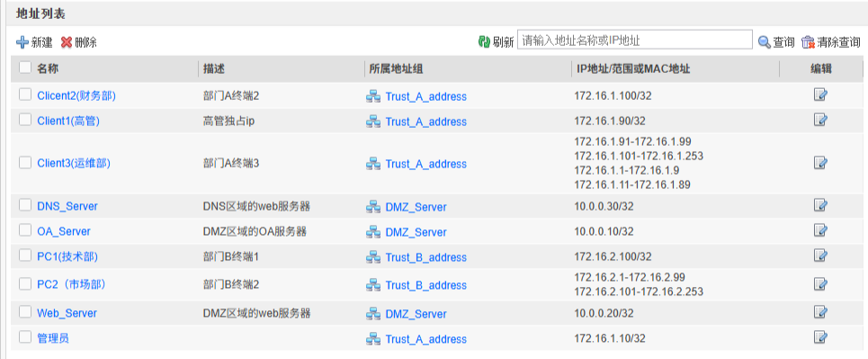The width and height of the screenshot is (868, 359).
Task: Click the edit icon for PC2（市场部）row
Action: 820,284
